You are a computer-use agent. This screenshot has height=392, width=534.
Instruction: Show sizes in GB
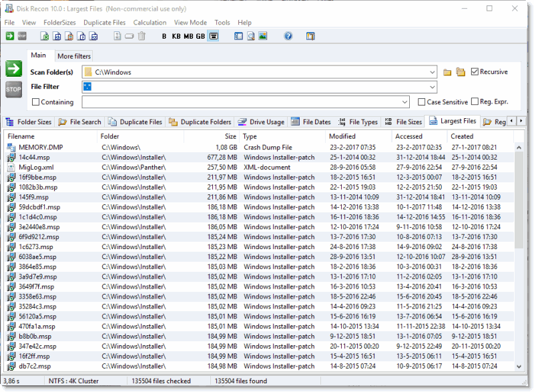[200, 36]
